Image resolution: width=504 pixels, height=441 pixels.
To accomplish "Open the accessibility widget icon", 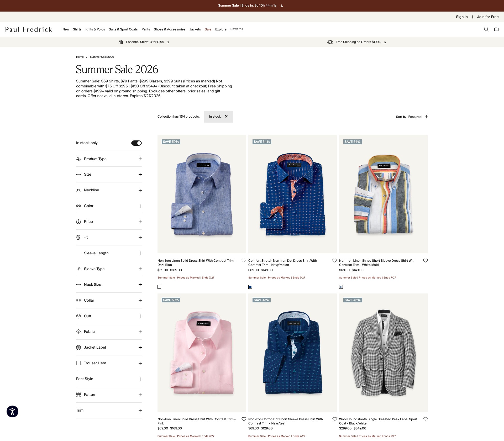I will [x=12, y=411].
